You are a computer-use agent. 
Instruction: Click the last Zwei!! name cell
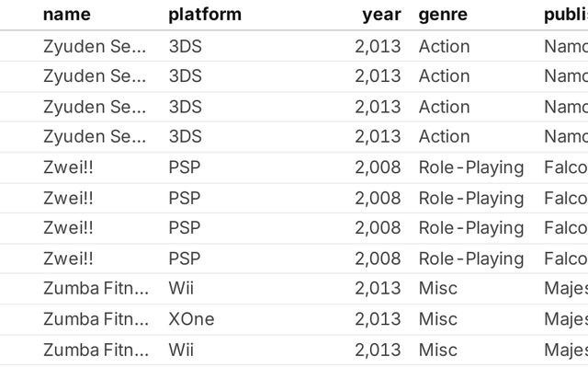(x=68, y=259)
